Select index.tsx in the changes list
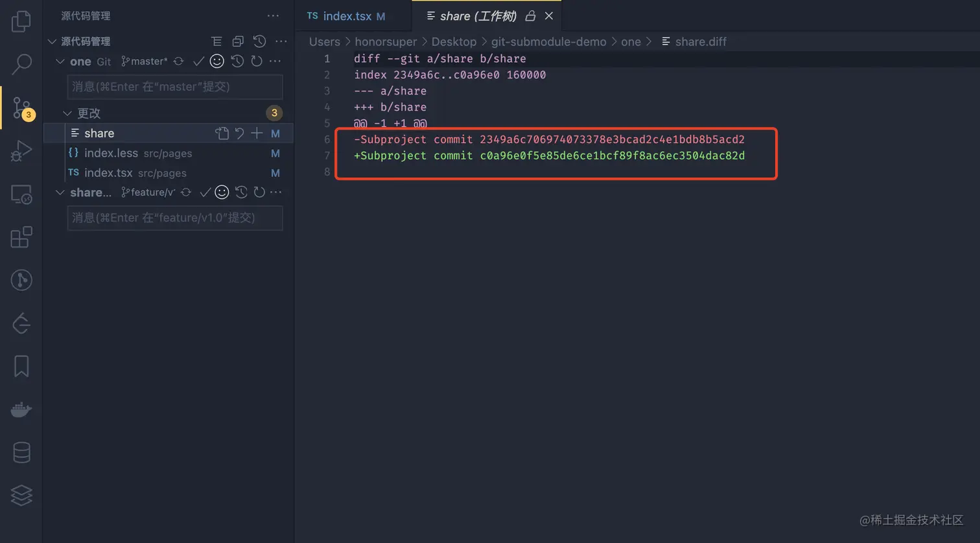Screen dimensions: 980x543 coord(169,173)
